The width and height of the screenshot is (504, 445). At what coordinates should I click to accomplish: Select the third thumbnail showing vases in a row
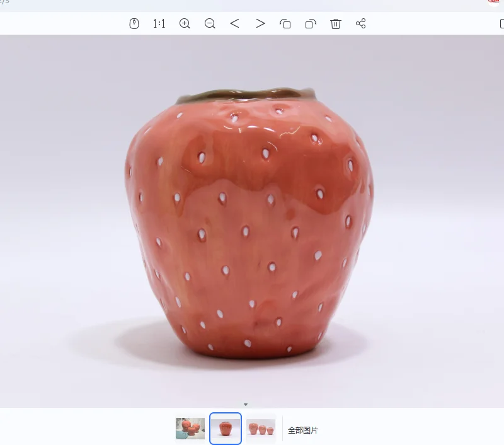pos(261,429)
